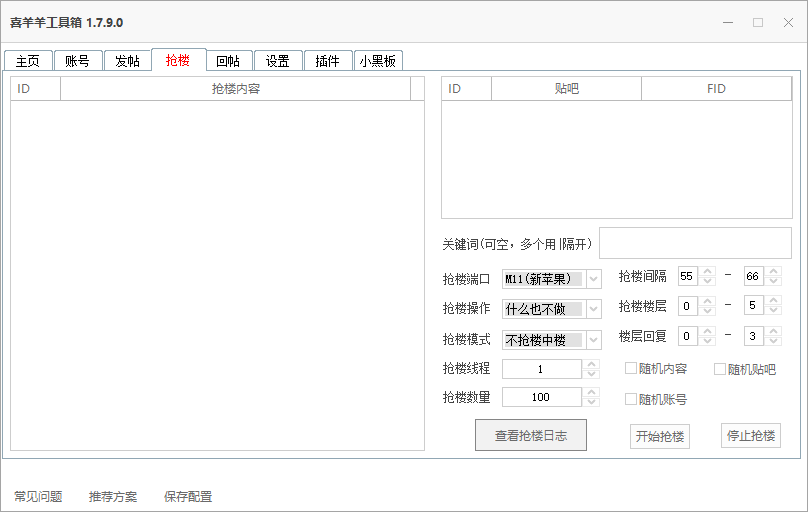Screen dimensions: 808x512
Task: Switch to the 发帖 tab
Action: (x=127, y=61)
